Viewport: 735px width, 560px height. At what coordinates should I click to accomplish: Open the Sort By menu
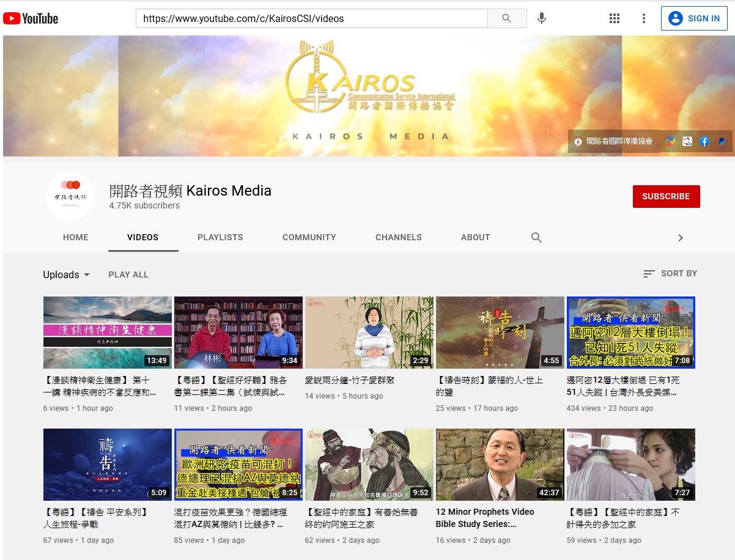point(670,274)
